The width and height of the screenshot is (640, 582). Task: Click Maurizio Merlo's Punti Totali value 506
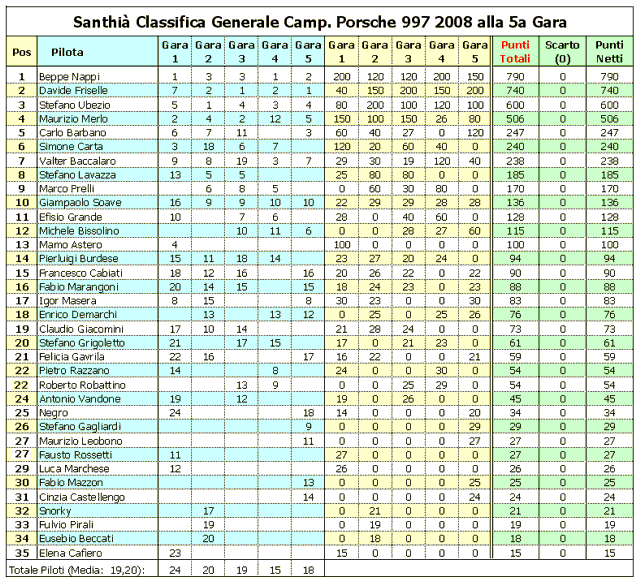click(x=515, y=119)
